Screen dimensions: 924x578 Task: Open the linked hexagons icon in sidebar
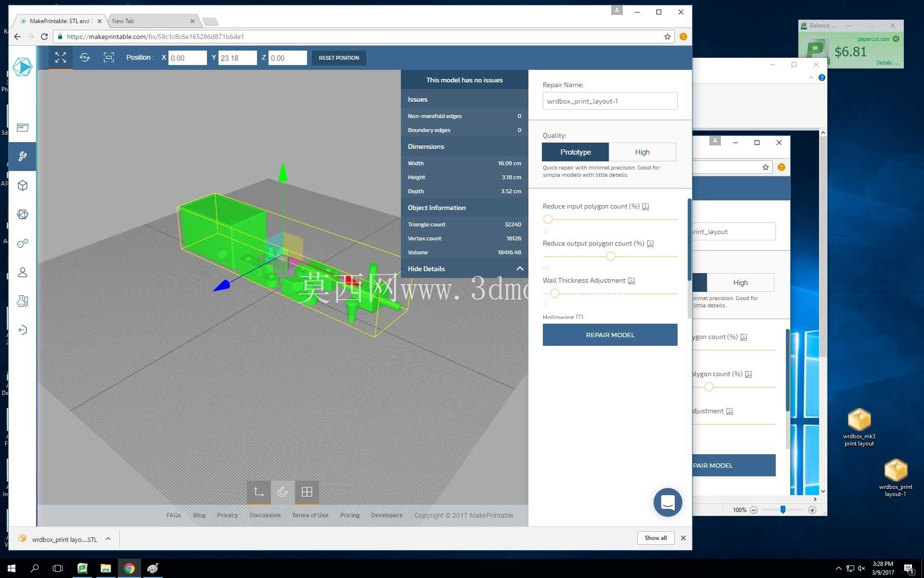point(23,243)
